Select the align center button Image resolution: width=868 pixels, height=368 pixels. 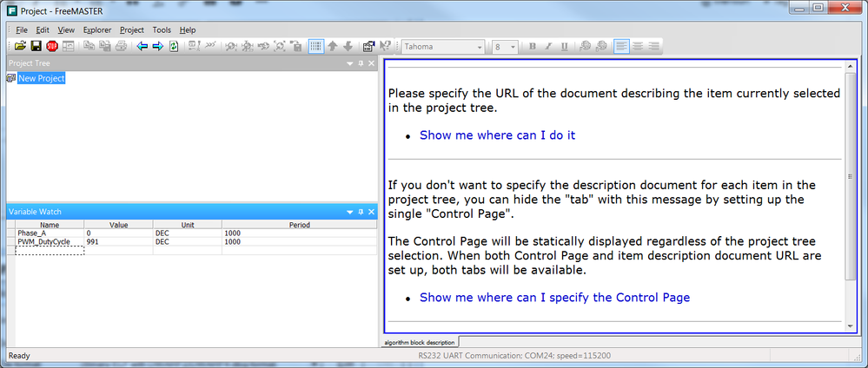[x=638, y=47]
